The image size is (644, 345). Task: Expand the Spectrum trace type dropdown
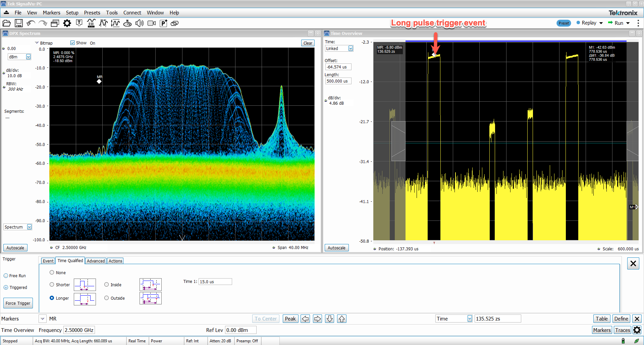click(29, 227)
